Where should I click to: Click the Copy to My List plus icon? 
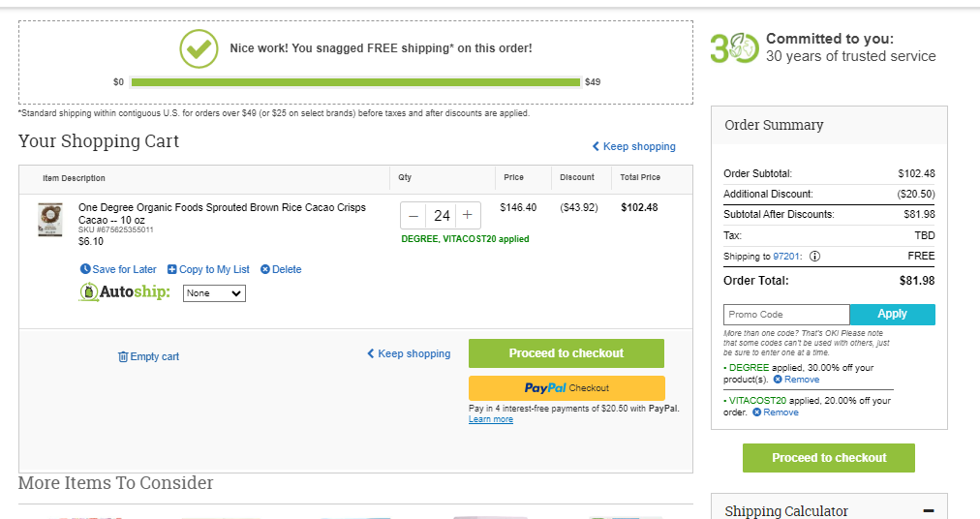point(171,269)
